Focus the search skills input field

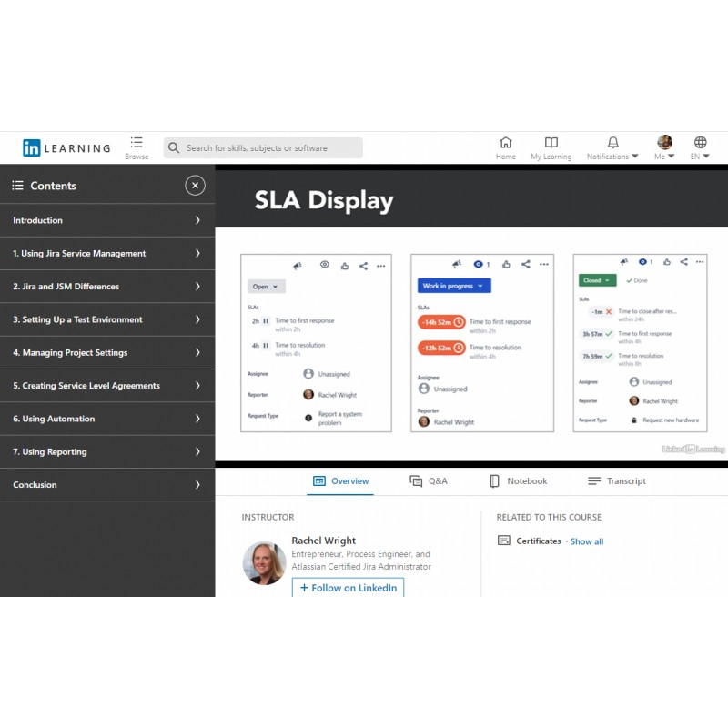(x=263, y=147)
